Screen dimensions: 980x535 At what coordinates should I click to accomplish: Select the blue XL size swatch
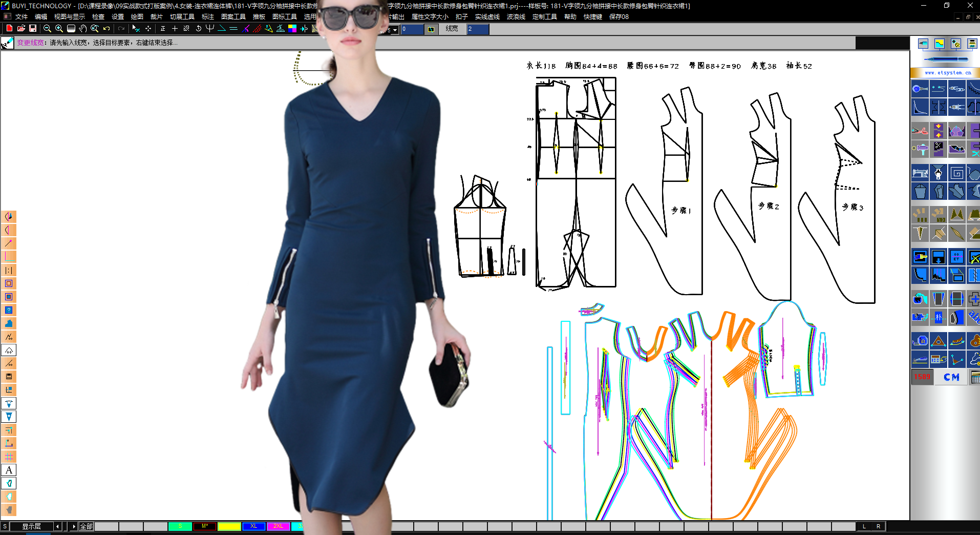[x=254, y=526]
